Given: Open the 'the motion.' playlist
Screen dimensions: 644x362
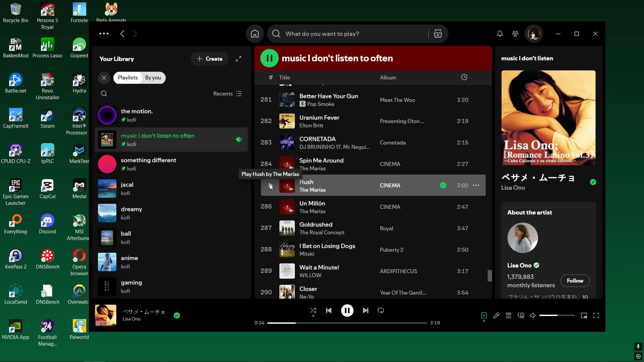Looking at the screenshot, I should click(171, 115).
